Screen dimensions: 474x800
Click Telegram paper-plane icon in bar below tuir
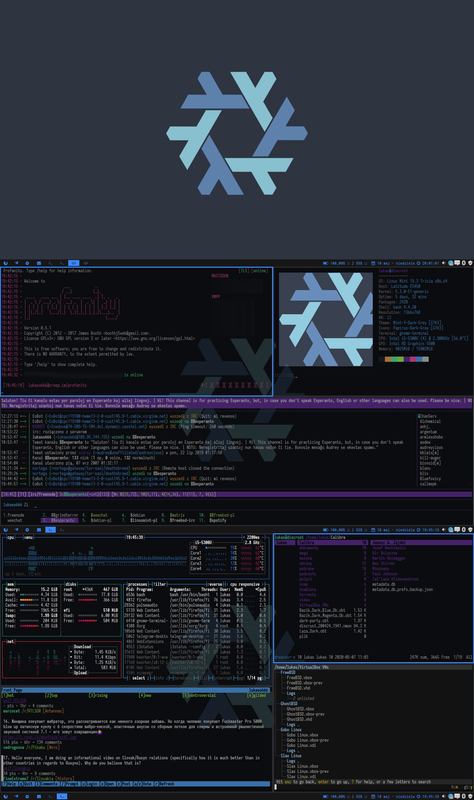16,796
